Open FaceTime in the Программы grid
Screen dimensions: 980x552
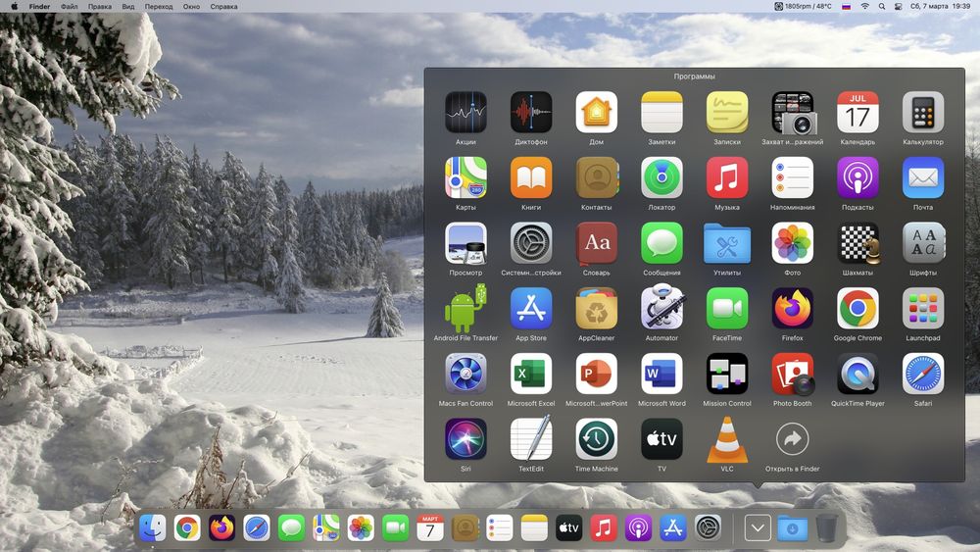(727, 308)
